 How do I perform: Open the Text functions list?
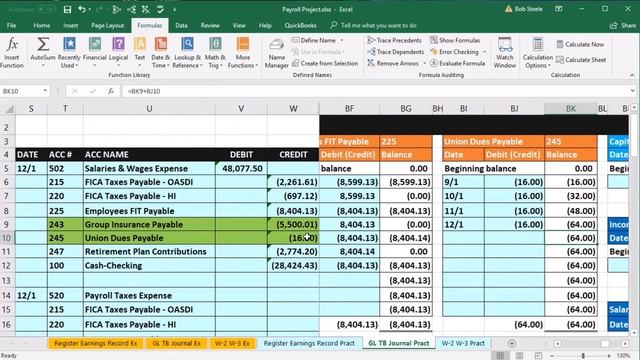tap(140, 53)
